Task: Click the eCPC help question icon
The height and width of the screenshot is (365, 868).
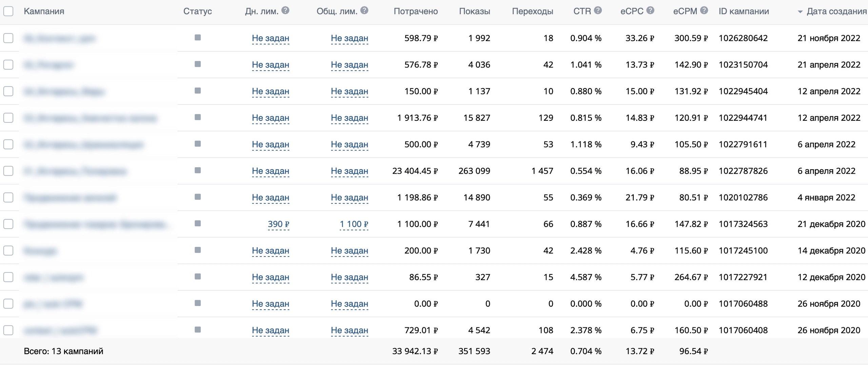Action: pyautogui.click(x=650, y=11)
